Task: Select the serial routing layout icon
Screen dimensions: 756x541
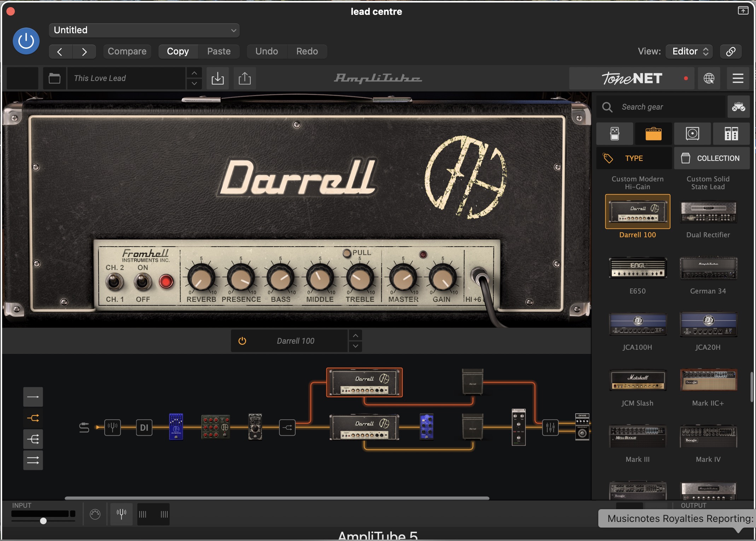Action: point(33,397)
